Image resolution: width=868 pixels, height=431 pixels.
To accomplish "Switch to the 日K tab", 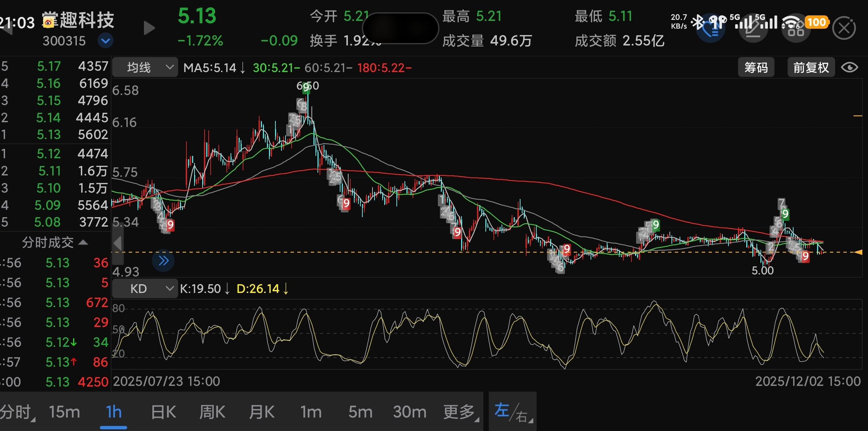I will click(x=163, y=412).
